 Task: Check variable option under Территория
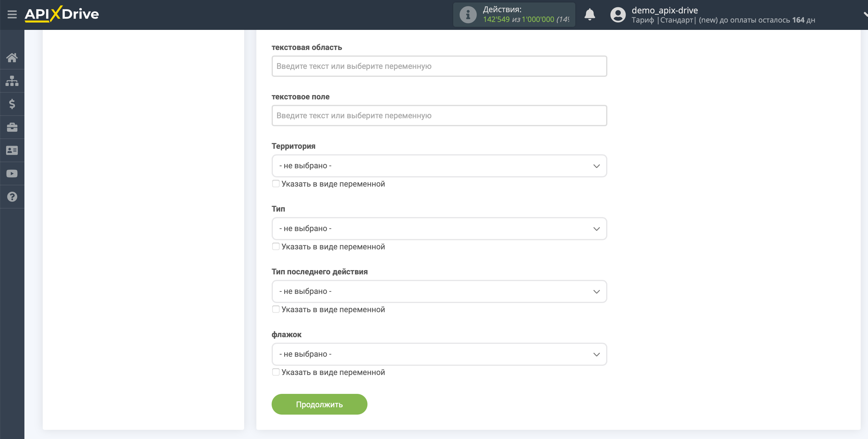(x=276, y=184)
